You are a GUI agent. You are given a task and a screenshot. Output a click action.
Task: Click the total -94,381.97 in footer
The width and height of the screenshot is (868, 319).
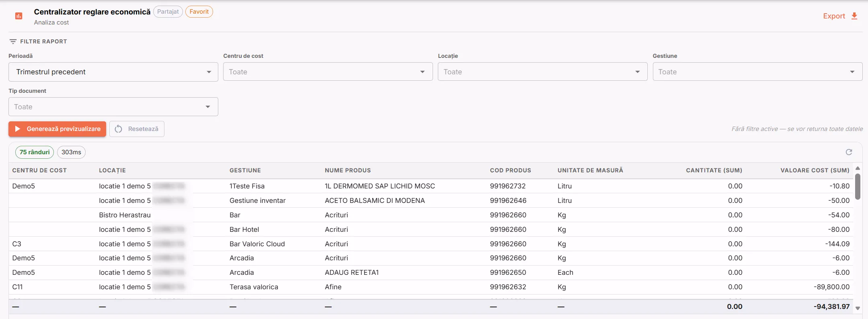point(831,307)
